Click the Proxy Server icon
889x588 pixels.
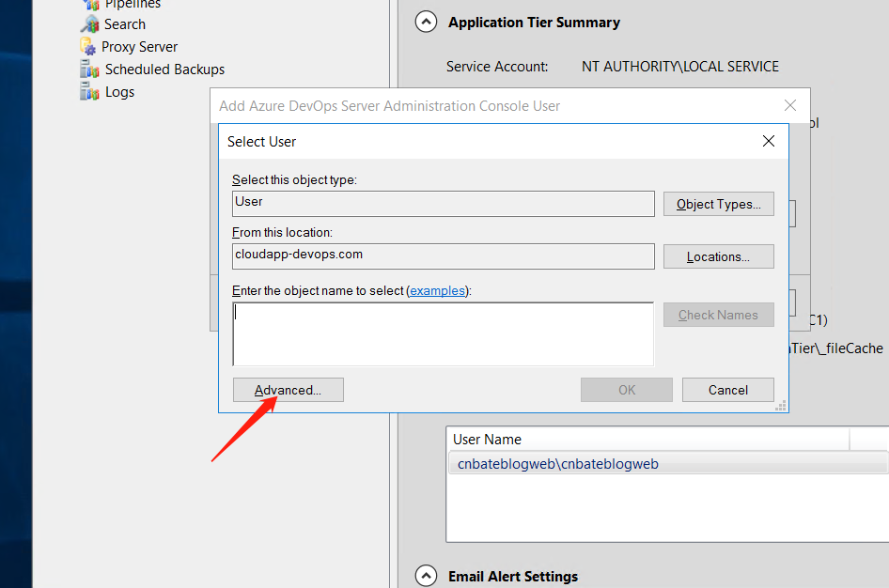(x=88, y=46)
